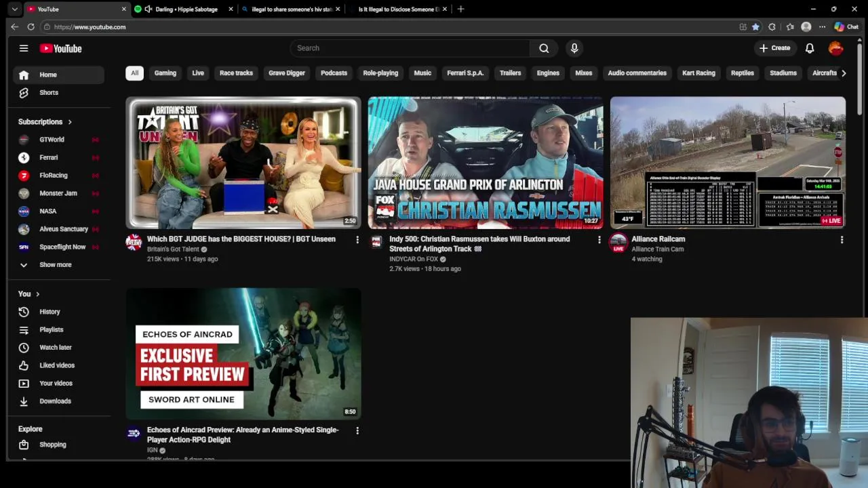868x488 pixels.
Task: Select the Race tracks filter chip
Action: (x=236, y=73)
